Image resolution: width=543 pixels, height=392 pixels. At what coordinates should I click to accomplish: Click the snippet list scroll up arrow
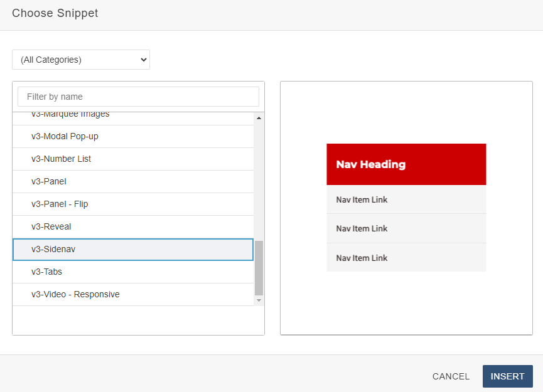(259, 118)
